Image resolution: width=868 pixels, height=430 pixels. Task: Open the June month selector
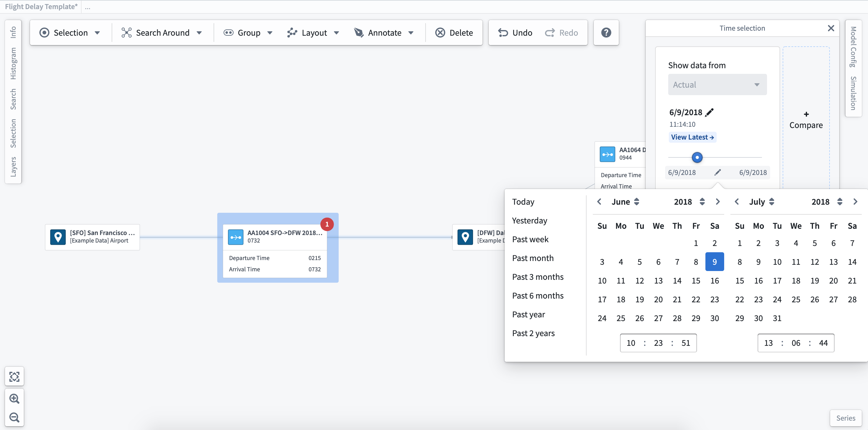click(625, 202)
